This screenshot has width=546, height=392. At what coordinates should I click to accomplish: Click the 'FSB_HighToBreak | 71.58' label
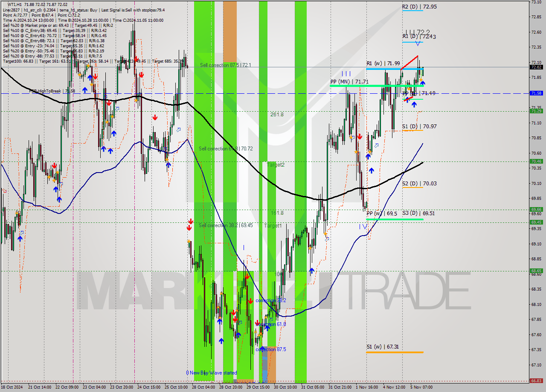pos(52,91)
